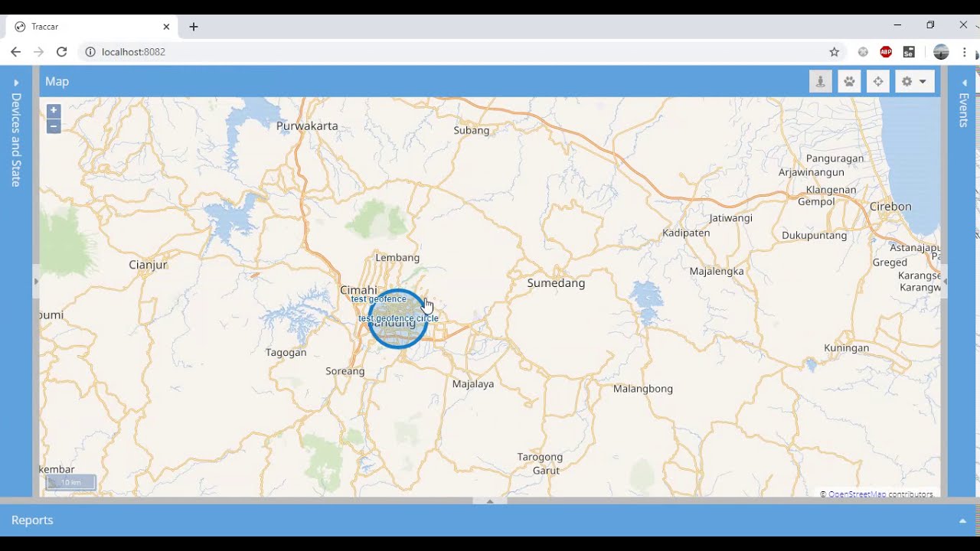Bookmark this page with the star icon
This screenshot has width=980, height=551.
[x=835, y=52]
